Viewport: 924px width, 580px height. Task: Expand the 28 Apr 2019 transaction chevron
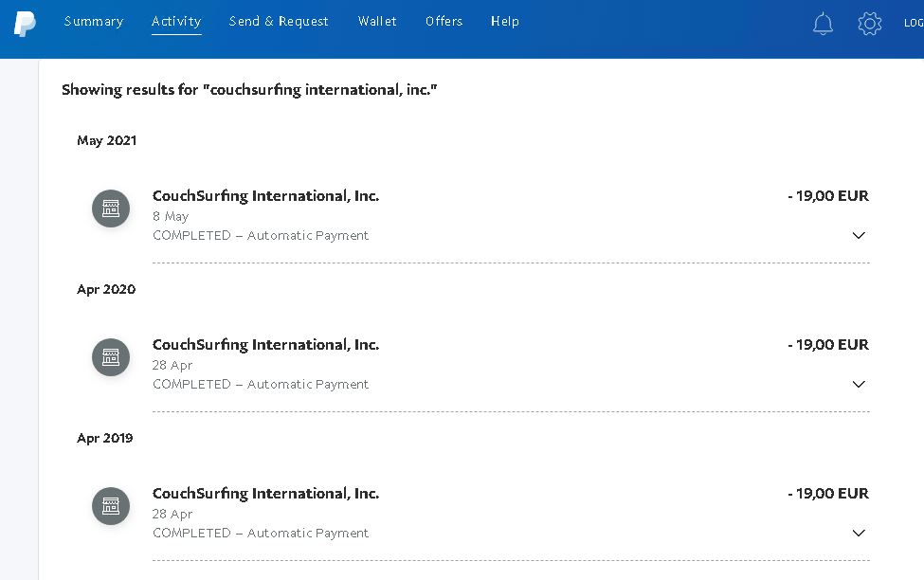point(858,533)
